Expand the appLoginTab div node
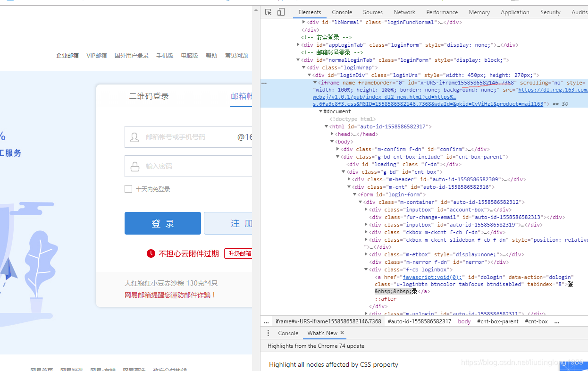This screenshot has height=371, width=588. (x=298, y=45)
